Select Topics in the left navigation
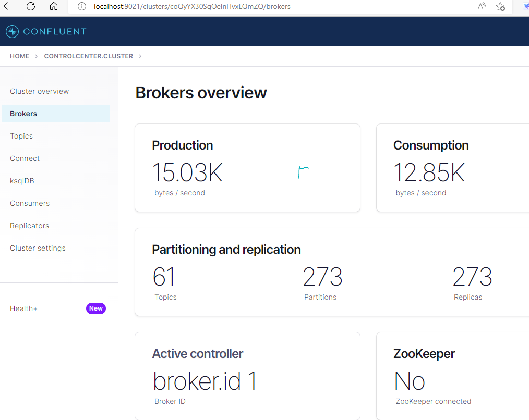Screen dimensions: 529x420 click(21, 136)
